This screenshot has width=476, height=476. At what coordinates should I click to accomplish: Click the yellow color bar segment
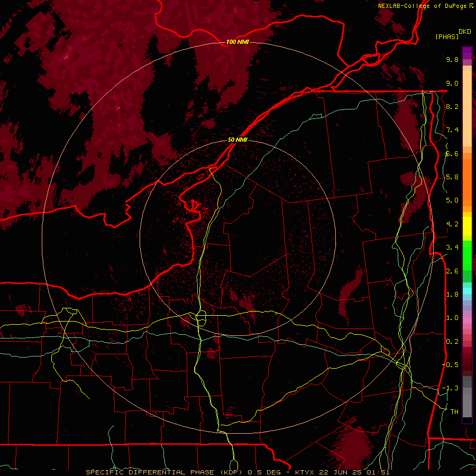[x=467, y=226]
